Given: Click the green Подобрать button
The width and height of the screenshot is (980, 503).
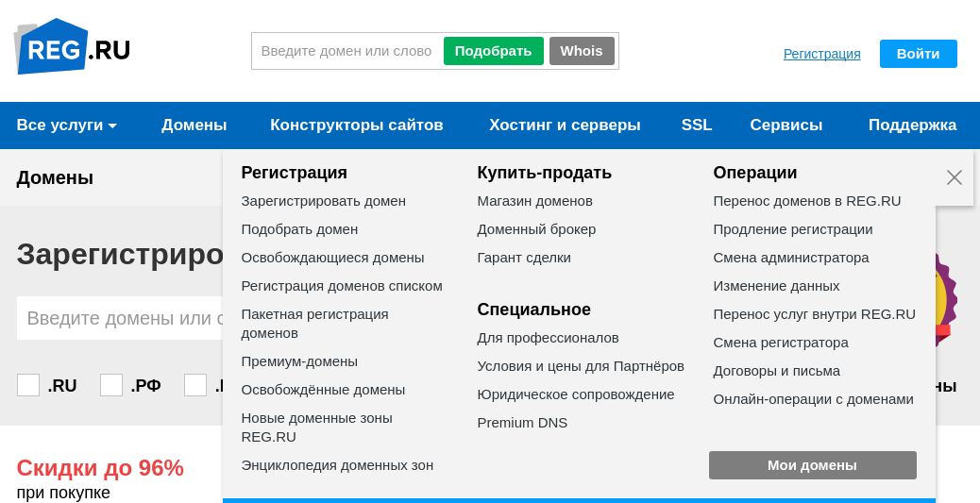Looking at the screenshot, I should [494, 51].
